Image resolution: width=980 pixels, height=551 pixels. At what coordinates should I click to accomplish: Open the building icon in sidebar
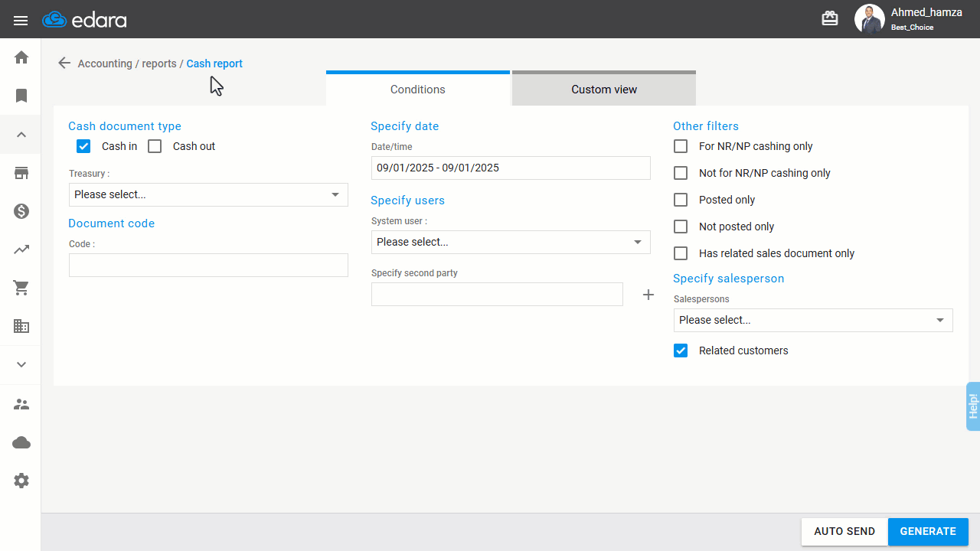point(21,326)
